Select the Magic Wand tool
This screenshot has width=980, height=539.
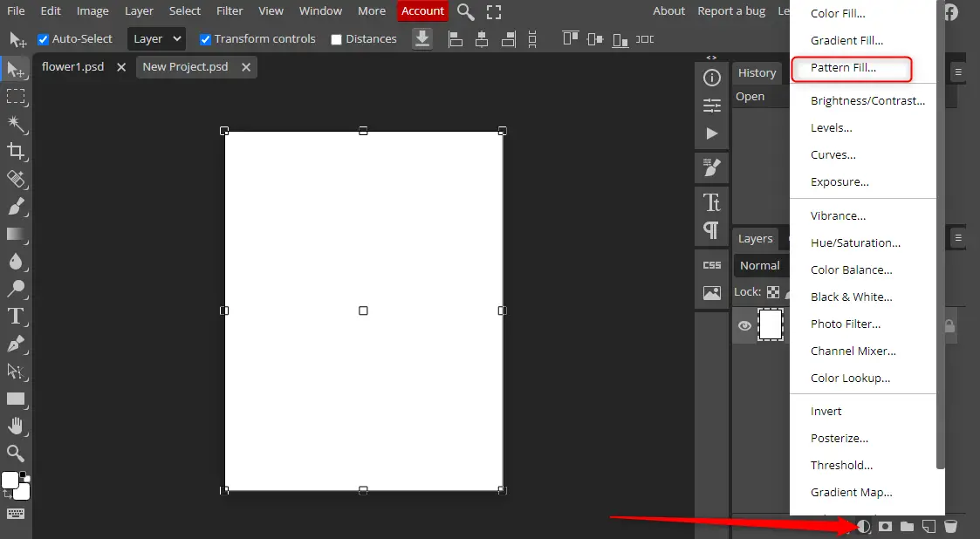tap(16, 123)
